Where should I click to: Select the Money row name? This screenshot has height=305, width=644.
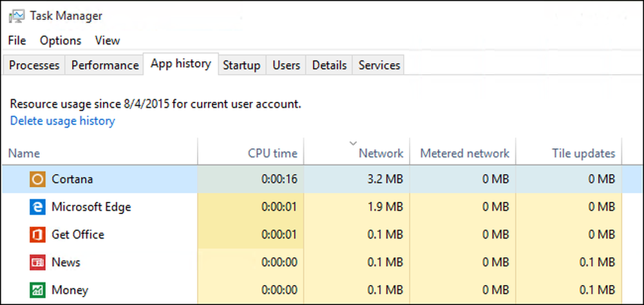tap(70, 290)
